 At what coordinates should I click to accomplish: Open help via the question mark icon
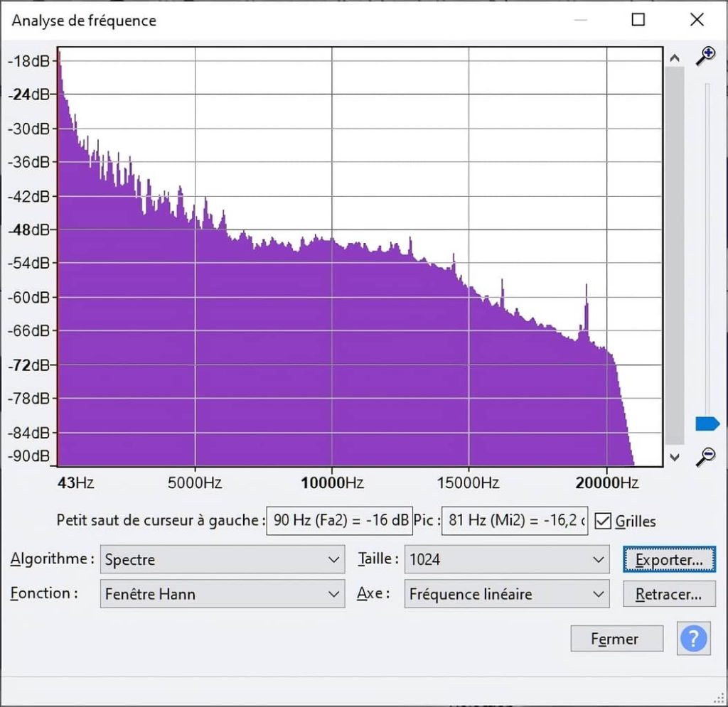pos(692,638)
